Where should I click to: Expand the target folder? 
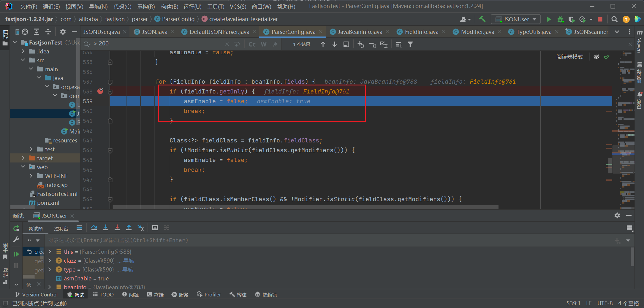pyautogui.click(x=23, y=158)
